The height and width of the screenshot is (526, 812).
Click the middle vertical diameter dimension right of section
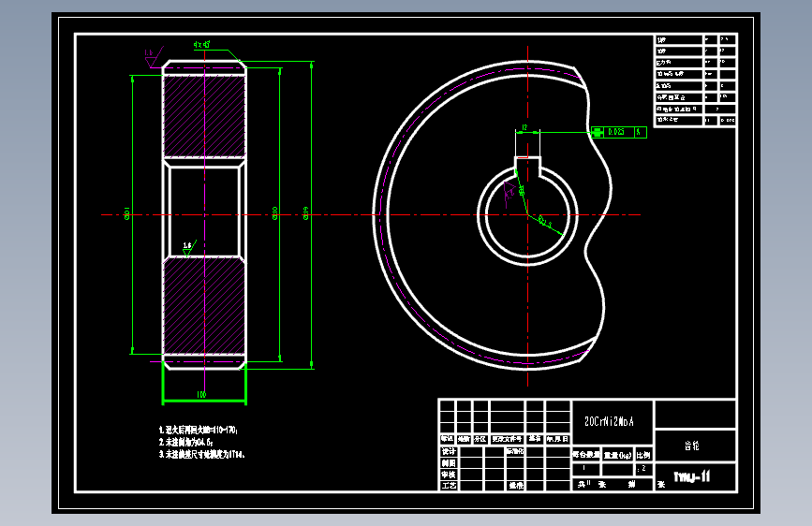pyautogui.click(x=275, y=213)
